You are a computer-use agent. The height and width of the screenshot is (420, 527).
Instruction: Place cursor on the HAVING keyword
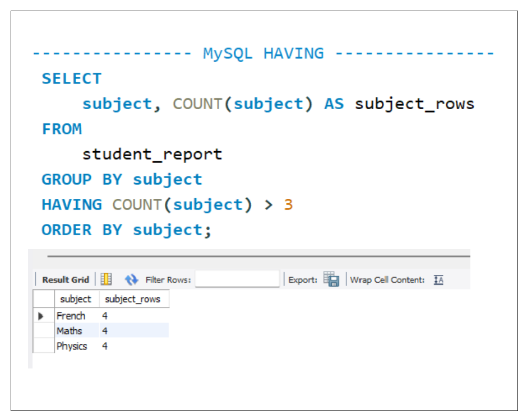72,204
